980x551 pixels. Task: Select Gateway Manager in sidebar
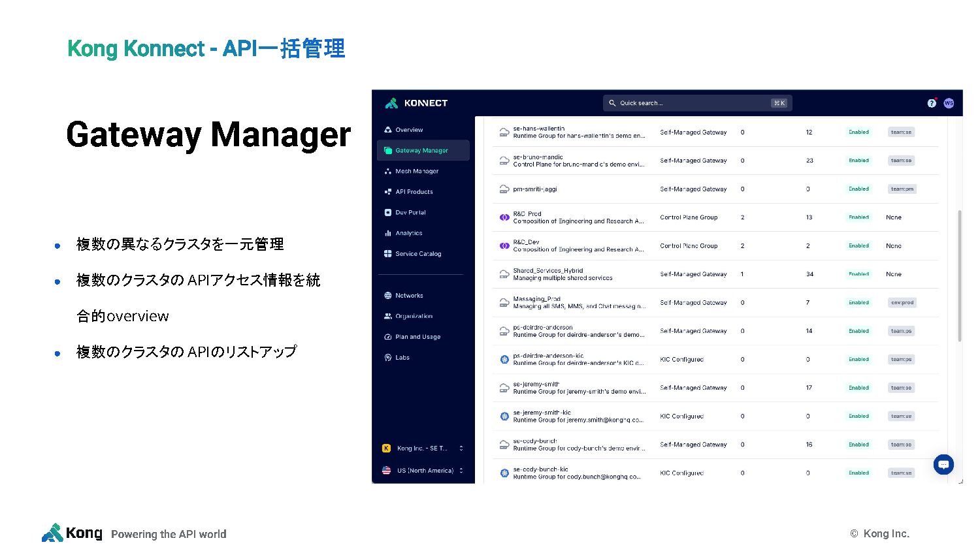click(x=423, y=150)
